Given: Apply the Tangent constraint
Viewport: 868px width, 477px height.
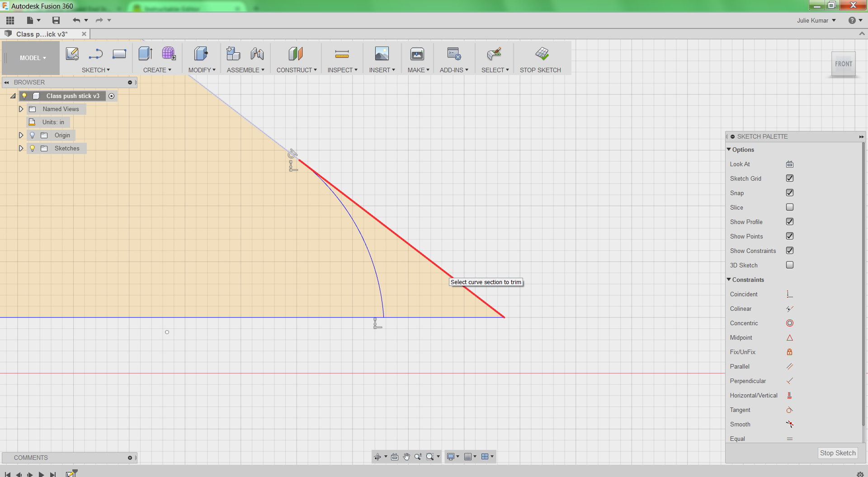Looking at the screenshot, I should (x=790, y=410).
